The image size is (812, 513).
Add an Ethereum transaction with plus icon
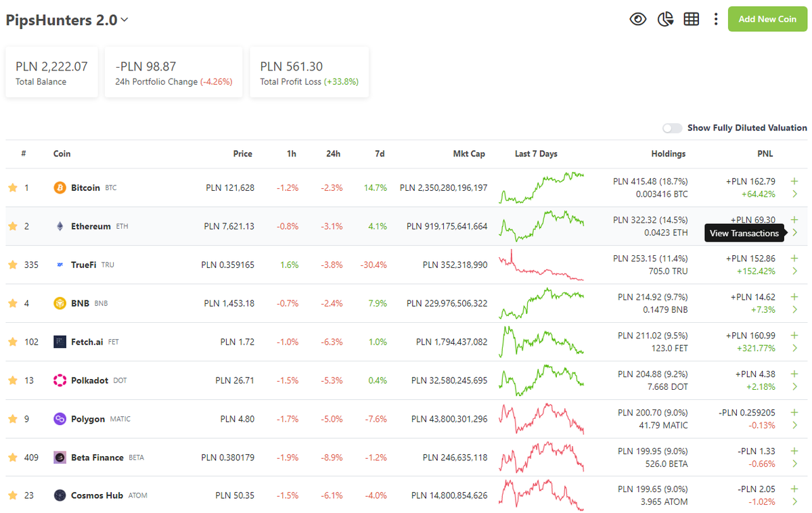pos(794,220)
